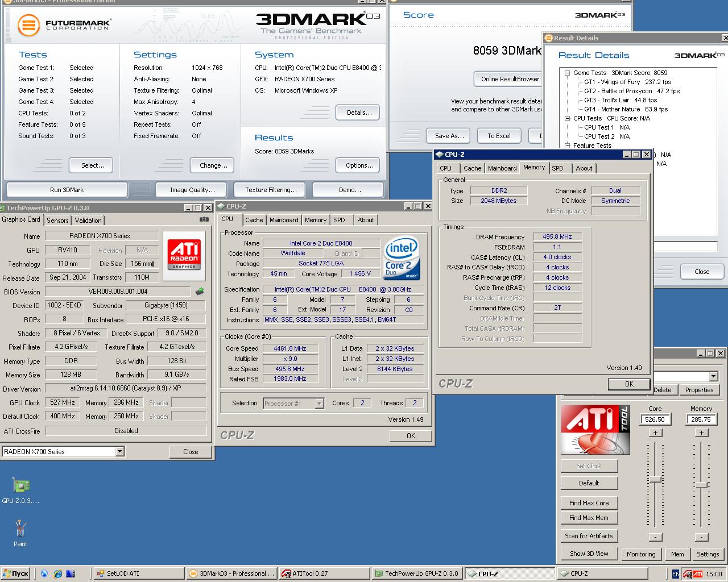The image size is (728, 582).
Task: Click the ATI Radeon Graphics logo in GPU-Z
Action: tap(184, 255)
